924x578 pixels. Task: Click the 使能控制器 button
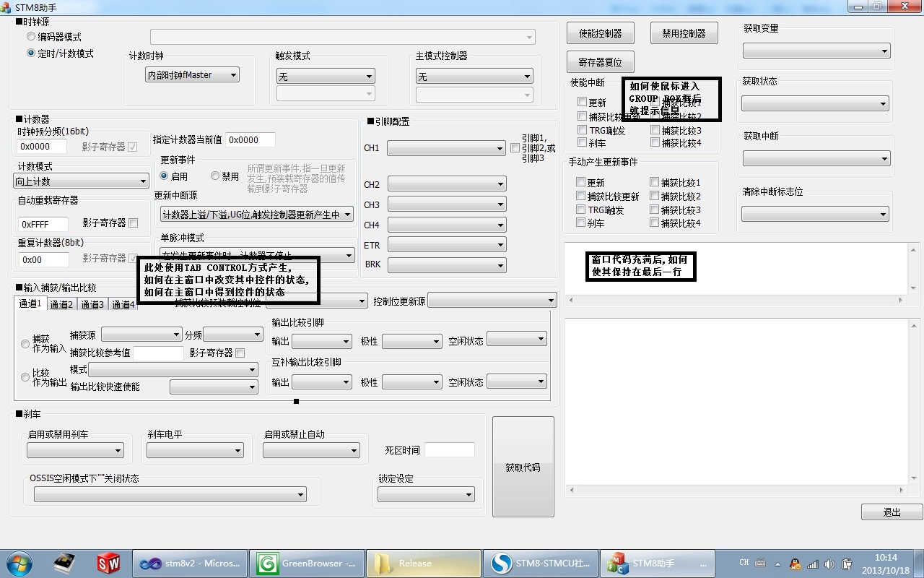(x=601, y=33)
